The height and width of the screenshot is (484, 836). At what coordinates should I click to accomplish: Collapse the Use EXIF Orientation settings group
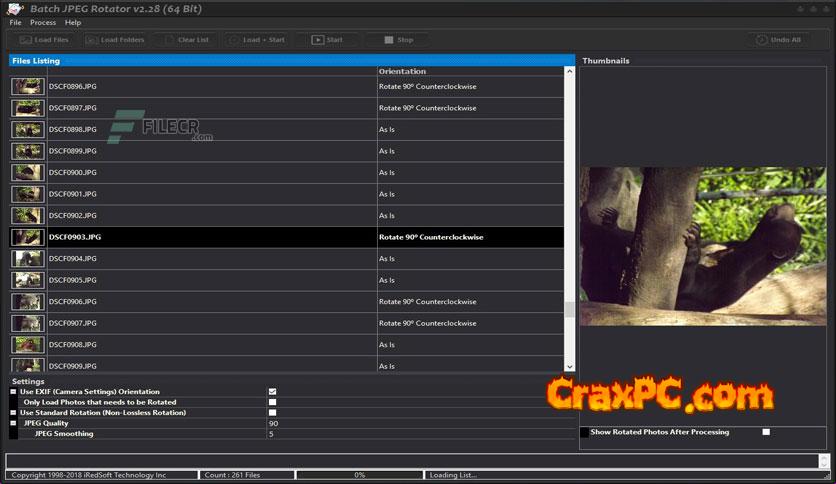(x=13, y=392)
